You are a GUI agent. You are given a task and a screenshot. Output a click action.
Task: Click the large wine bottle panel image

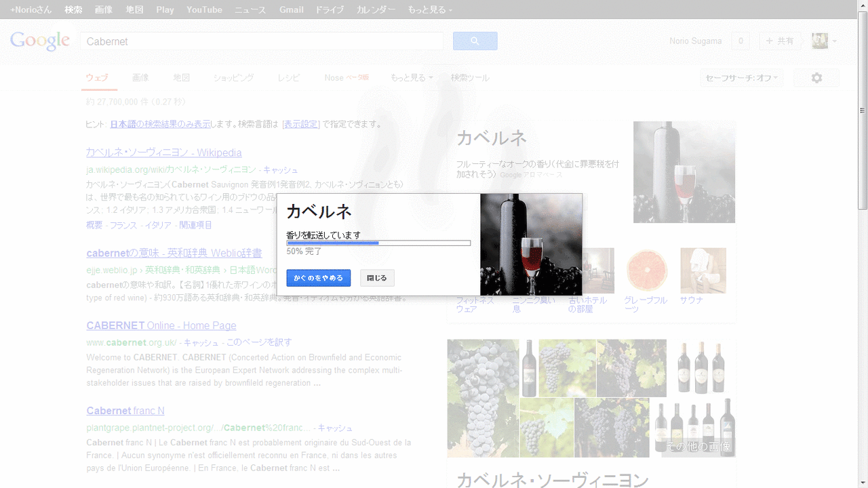(x=684, y=172)
